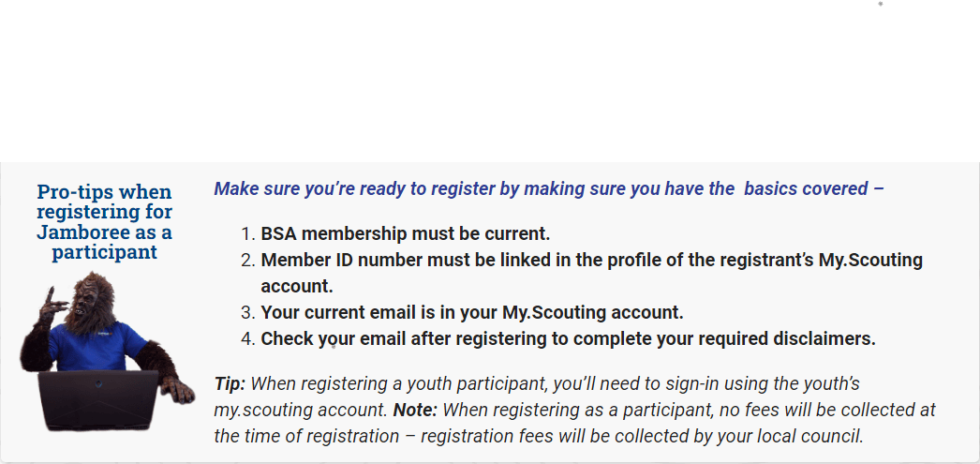Click 'Check your email after registering' list item
The image size is (980, 464).
point(568,338)
